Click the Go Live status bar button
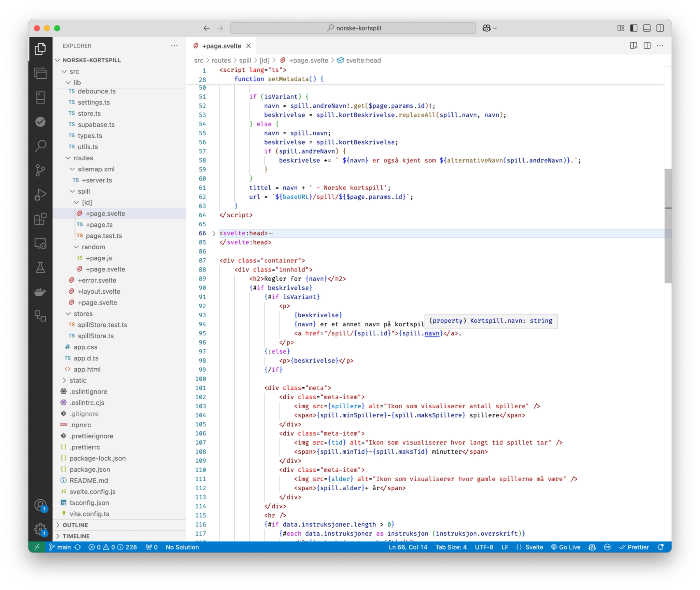Viewport: 700px width, 590px height. coord(566,547)
